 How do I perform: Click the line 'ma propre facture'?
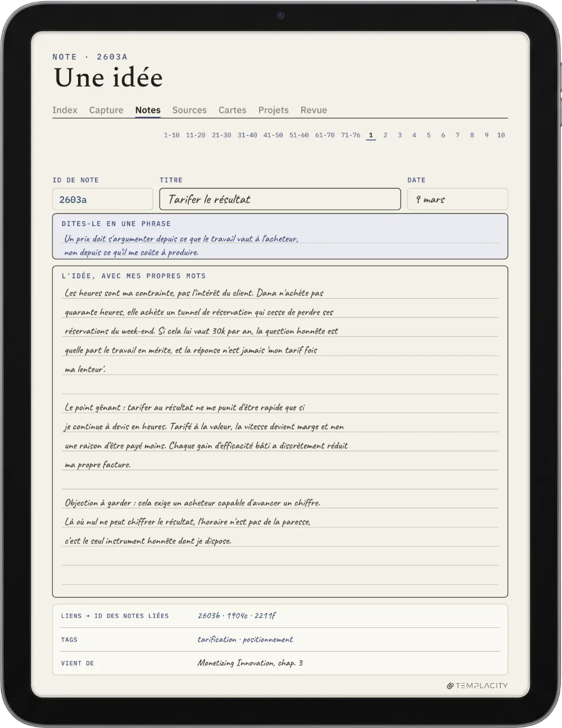click(97, 465)
